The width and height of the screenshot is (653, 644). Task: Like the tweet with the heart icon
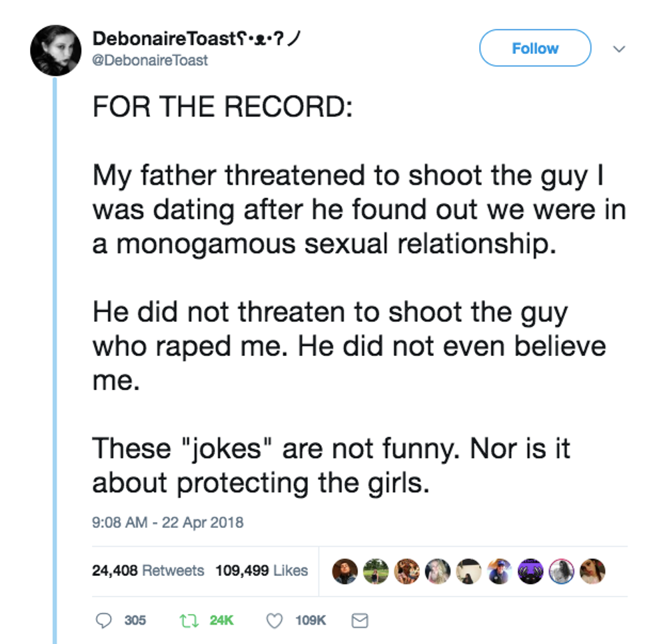click(x=275, y=621)
